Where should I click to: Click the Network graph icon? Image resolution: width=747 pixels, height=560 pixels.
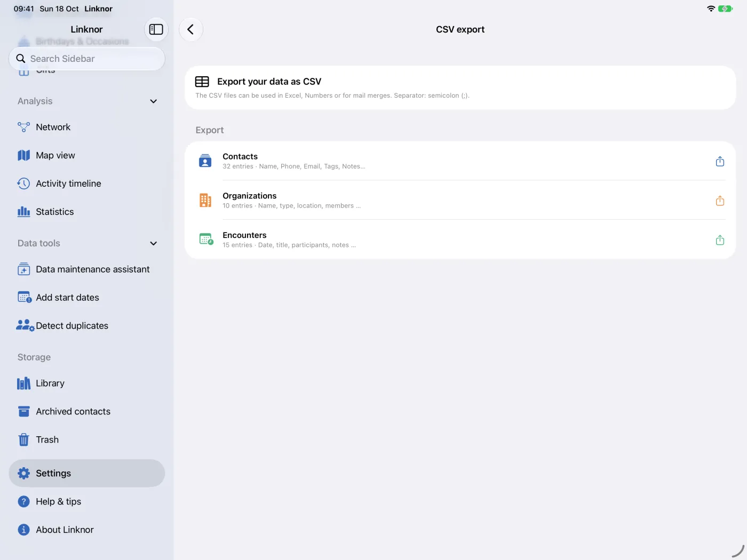pyautogui.click(x=23, y=127)
